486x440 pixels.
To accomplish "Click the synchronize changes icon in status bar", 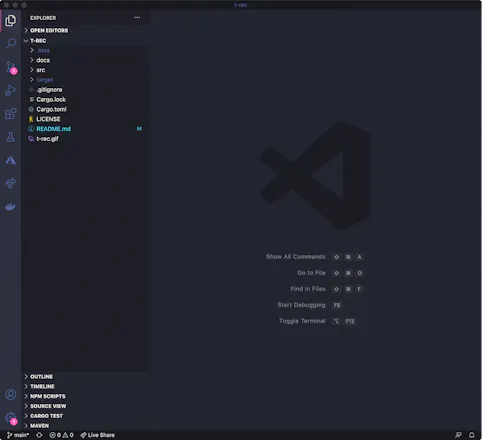I will pos(39,435).
